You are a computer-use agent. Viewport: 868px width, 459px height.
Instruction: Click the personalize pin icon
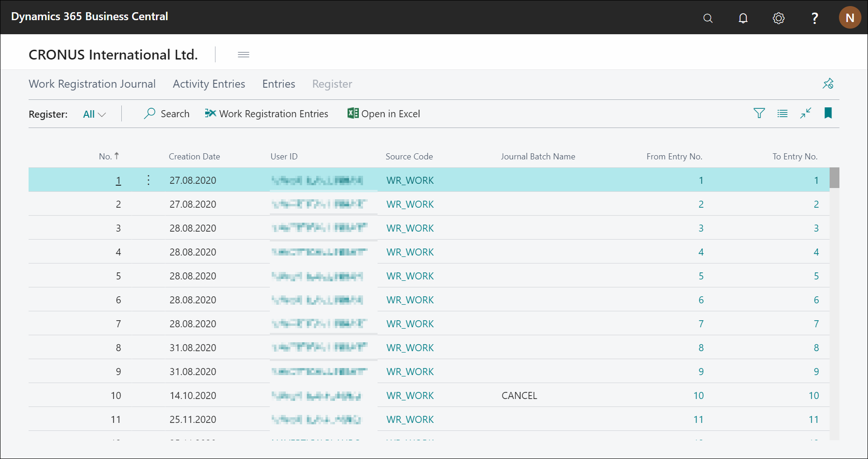828,83
